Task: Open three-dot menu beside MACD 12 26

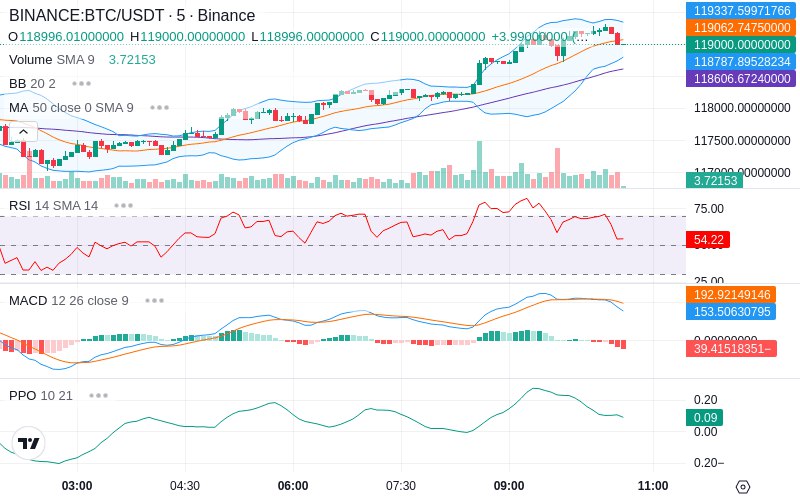Action: coord(154,301)
